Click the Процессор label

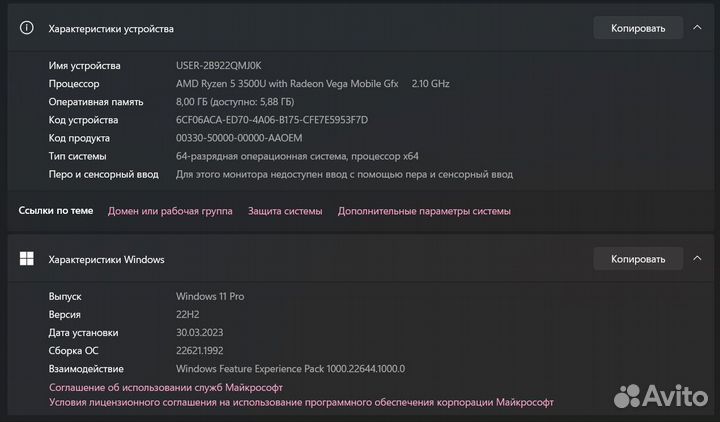click(x=74, y=84)
